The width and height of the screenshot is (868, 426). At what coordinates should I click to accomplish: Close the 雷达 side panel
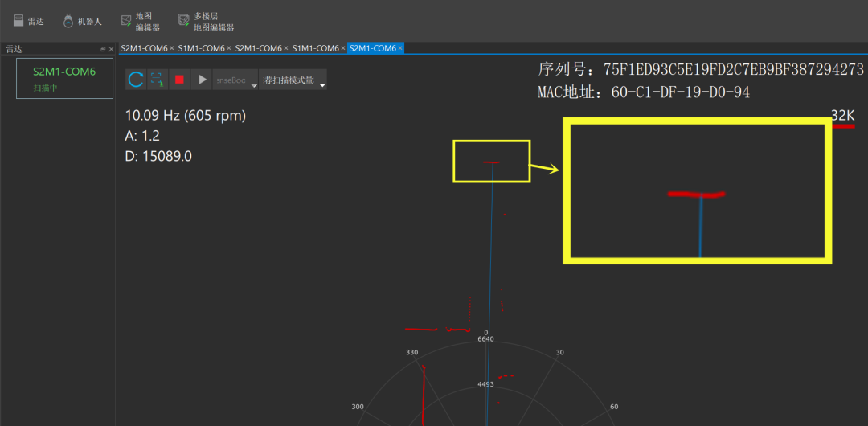coord(111,49)
